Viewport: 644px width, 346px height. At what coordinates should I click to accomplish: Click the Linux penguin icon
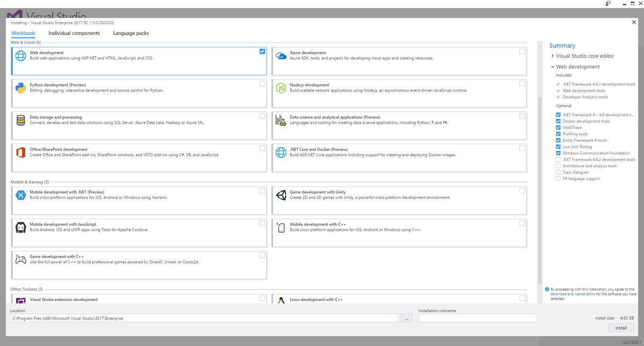(281, 301)
